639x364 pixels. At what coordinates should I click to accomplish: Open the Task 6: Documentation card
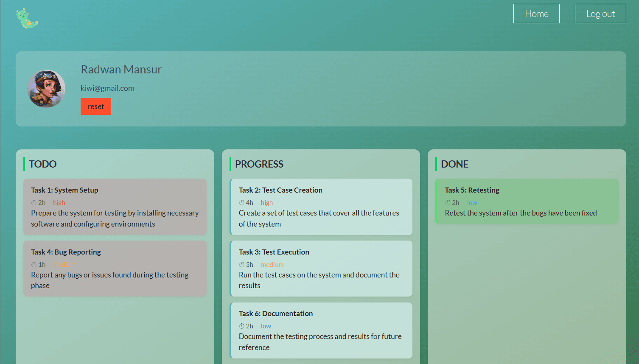(321, 330)
